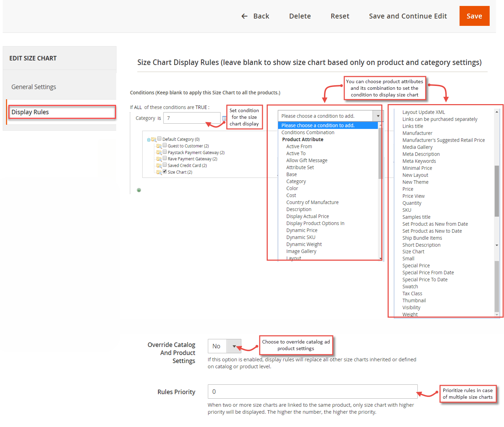Click the down arrow on the attribute list scrollbar
Viewport: 504px width, 427px height.
click(x=497, y=314)
